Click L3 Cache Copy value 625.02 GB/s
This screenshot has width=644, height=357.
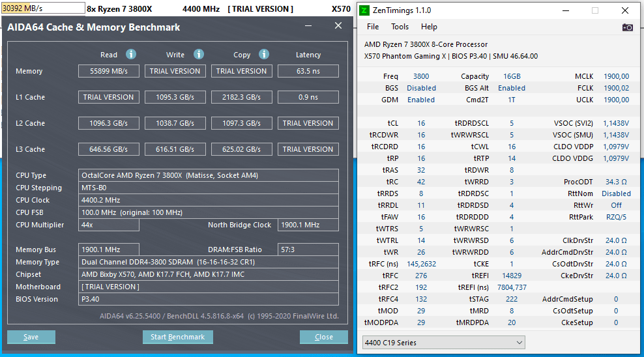click(241, 149)
